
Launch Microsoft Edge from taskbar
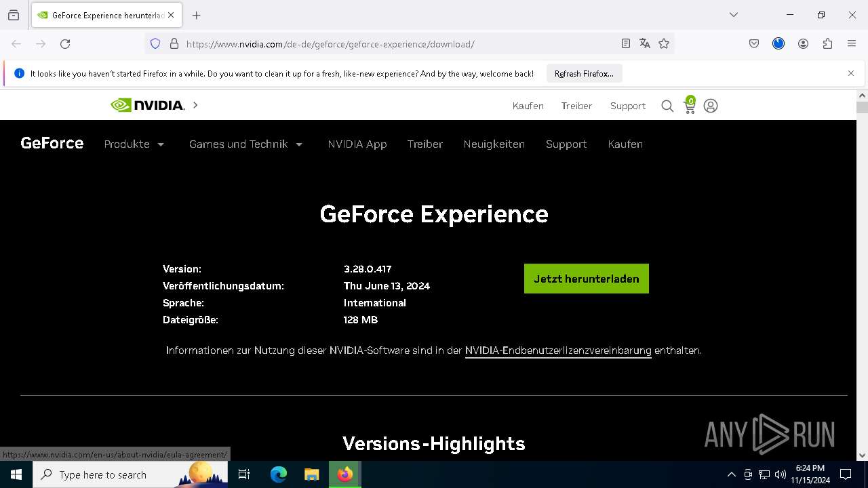pos(279,474)
